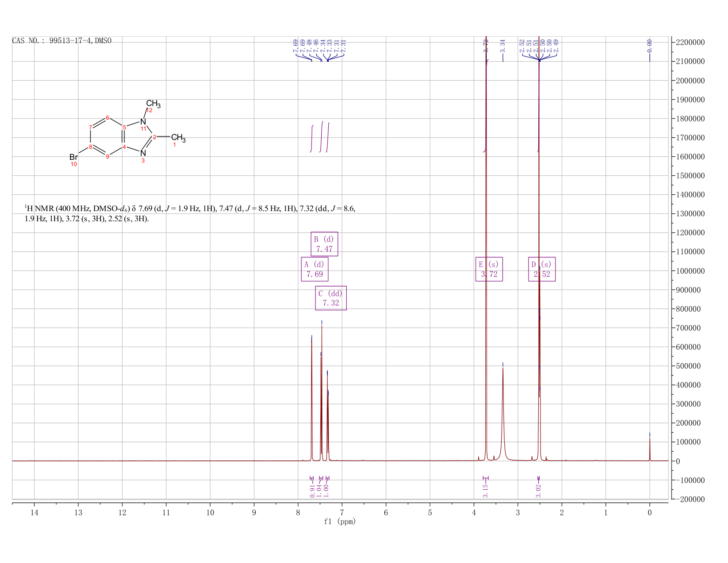The image size is (728, 563).
Task: Click the y-axis value 1500000
Action: (x=690, y=176)
